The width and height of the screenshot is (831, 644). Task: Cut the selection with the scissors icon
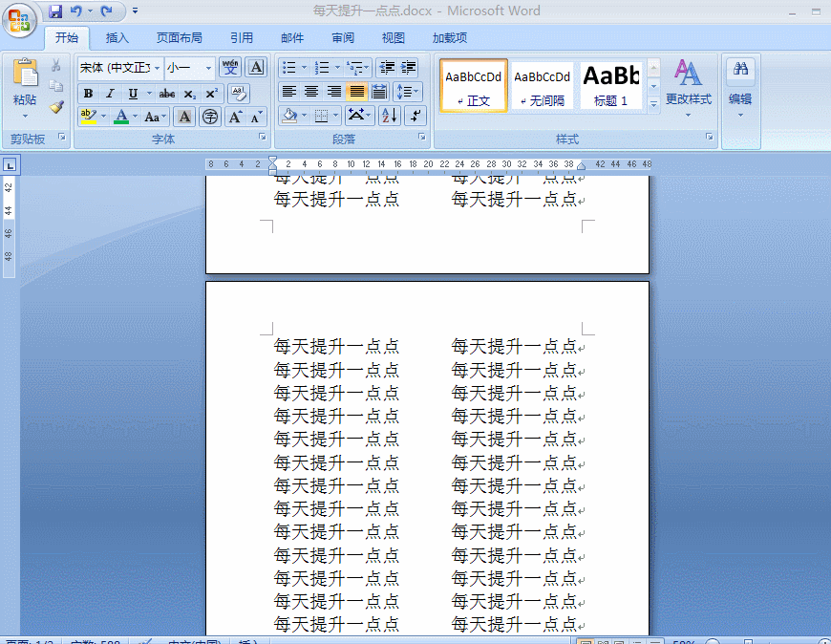pos(55,66)
